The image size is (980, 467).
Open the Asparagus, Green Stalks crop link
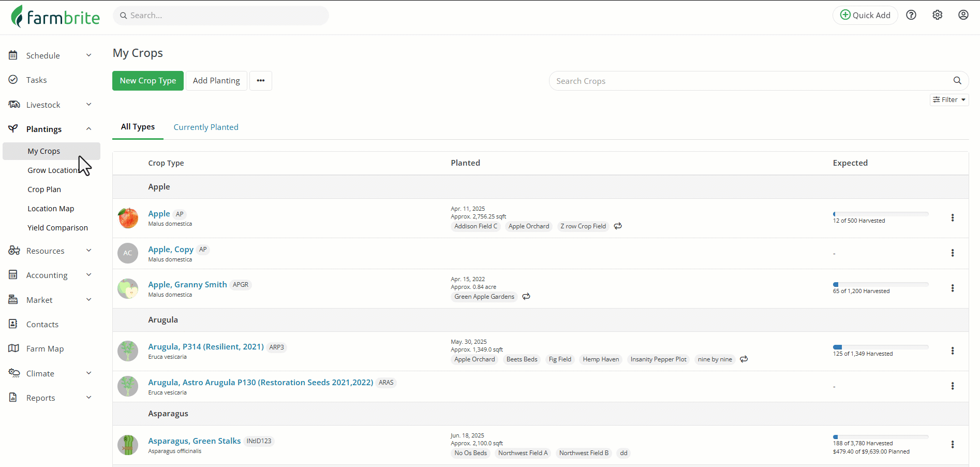pos(195,441)
